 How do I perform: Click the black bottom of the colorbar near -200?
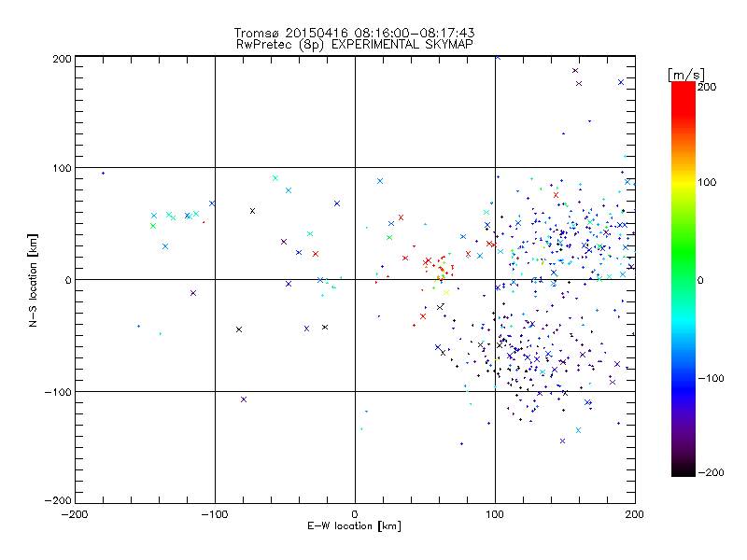684,470
